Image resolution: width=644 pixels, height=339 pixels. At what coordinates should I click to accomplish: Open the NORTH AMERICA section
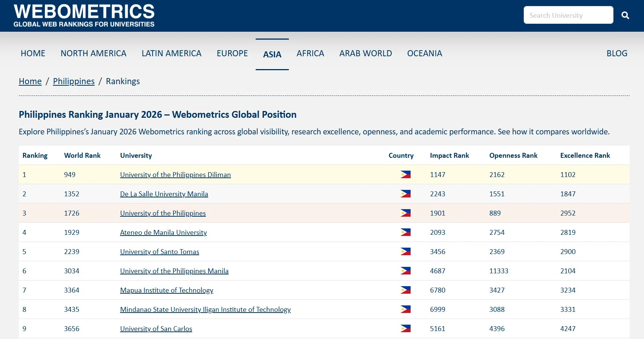pyautogui.click(x=94, y=53)
